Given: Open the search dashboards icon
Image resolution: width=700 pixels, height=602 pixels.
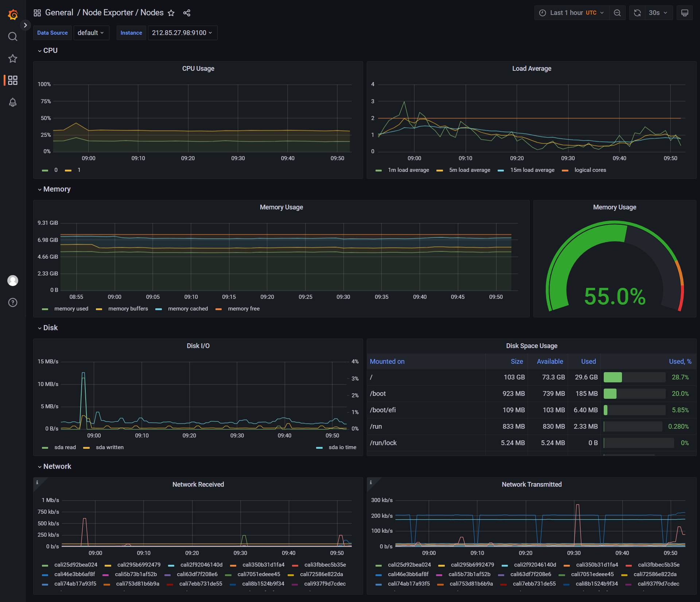Looking at the screenshot, I should coord(13,36).
